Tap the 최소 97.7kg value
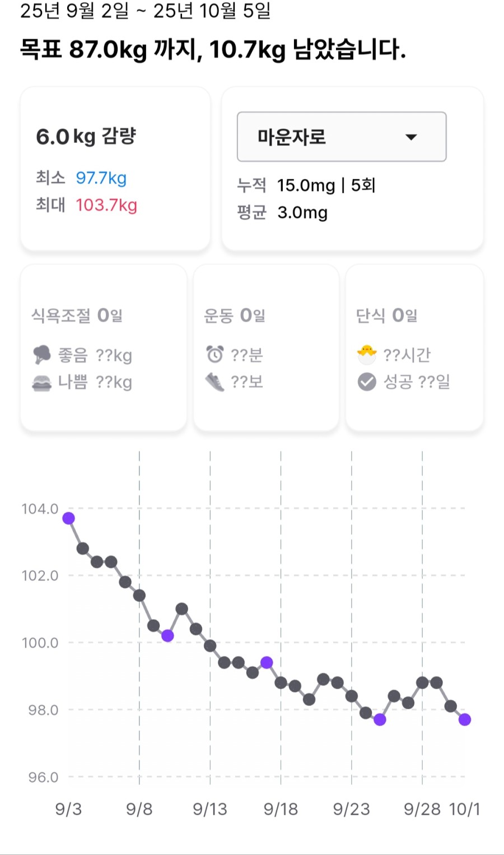 coord(101,178)
